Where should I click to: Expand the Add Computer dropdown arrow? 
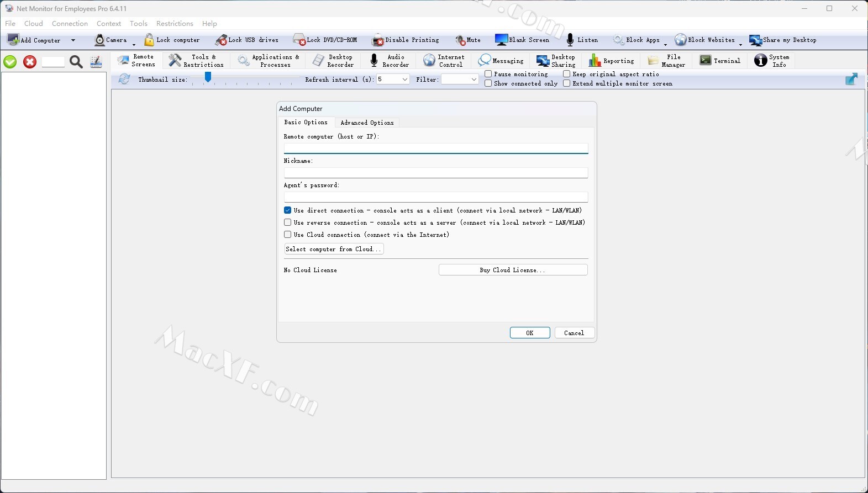[73, 40]
